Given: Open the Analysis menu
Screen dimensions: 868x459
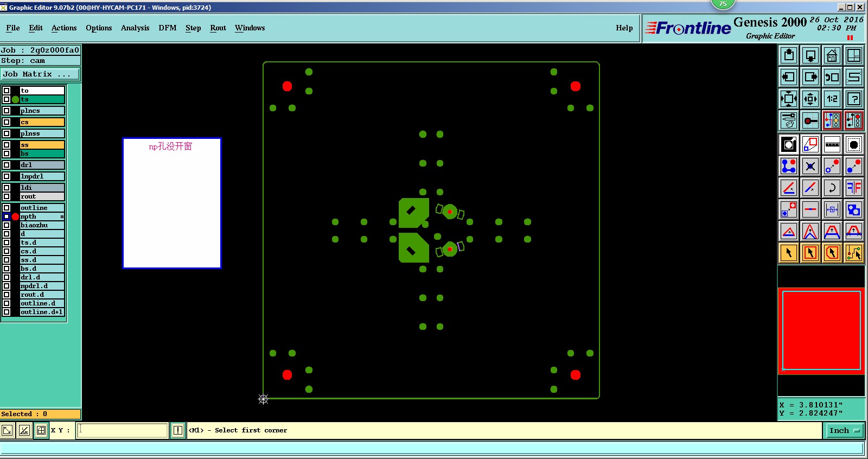Looking at the screenshot, I should [135, 28].
